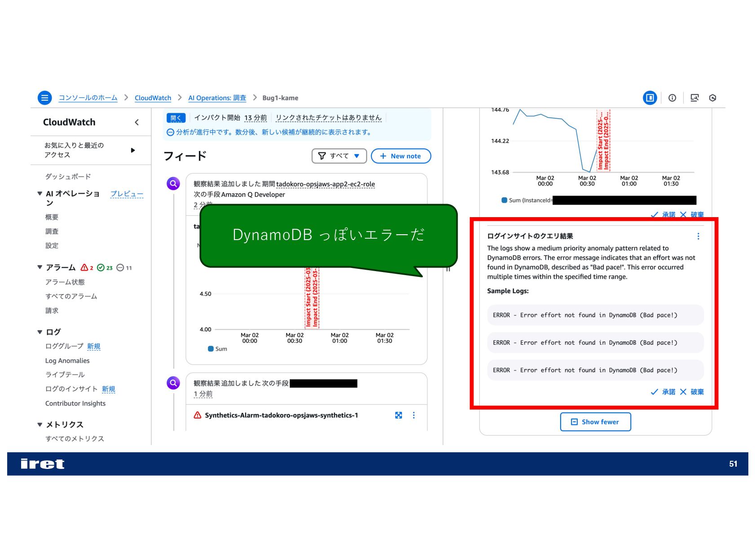The width and height of the screenshot is (756, 535).
Task: Click the 開く status badge
Action: [176, 118]
